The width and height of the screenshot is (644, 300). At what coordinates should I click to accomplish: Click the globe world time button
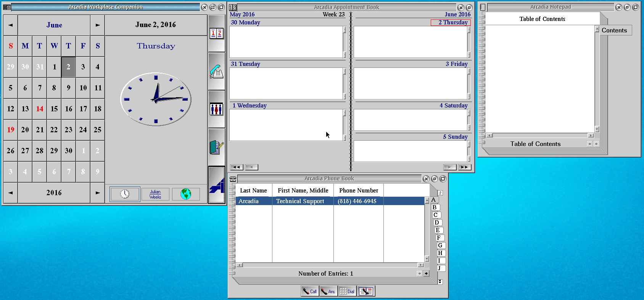pos(186,194)
